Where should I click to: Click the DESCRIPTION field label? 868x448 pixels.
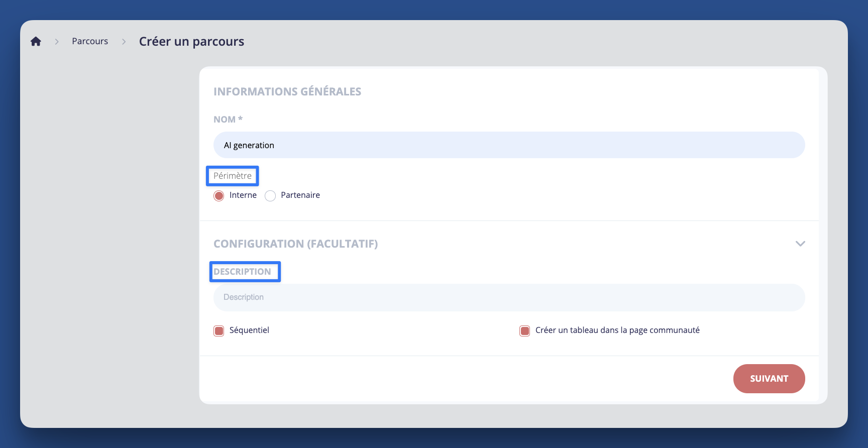click(x=242, y=272)
